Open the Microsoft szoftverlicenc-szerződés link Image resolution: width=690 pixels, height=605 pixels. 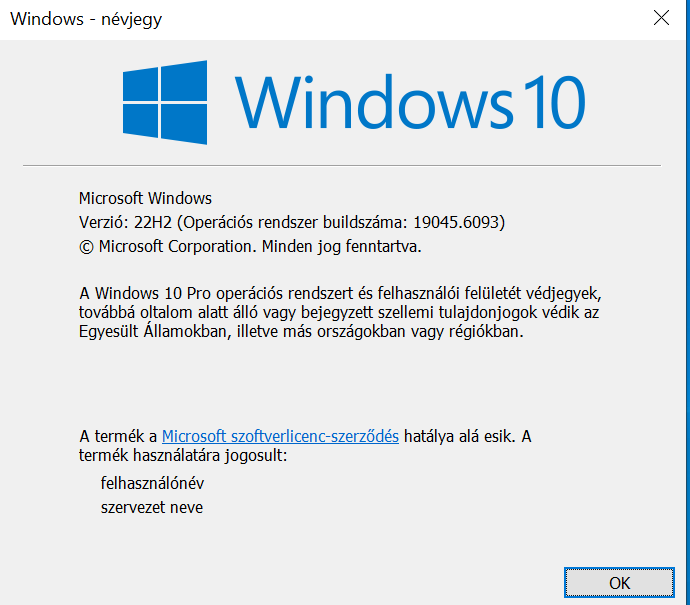tap(280, 436)
